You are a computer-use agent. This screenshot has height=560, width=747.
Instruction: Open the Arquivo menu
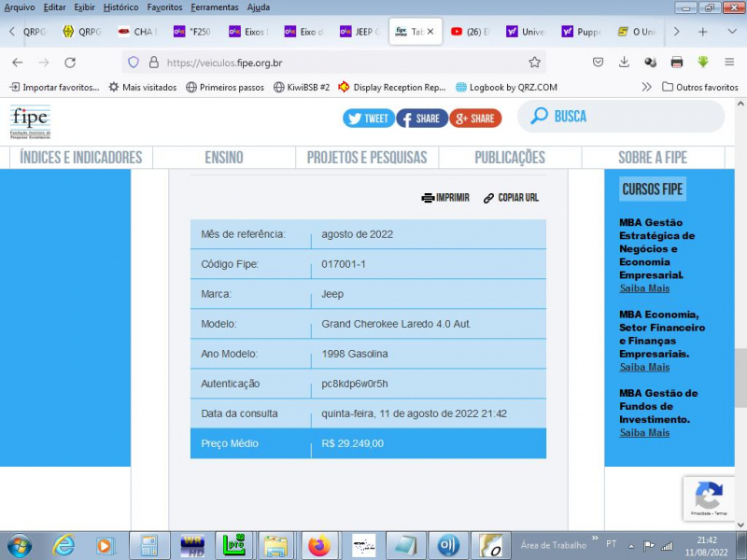[x=20, y=7]
